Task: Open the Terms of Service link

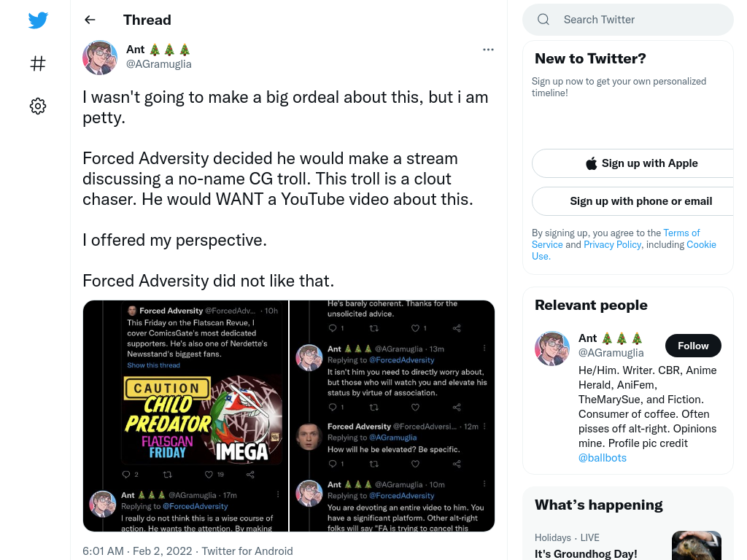Action: pyautogui.click(x=616, y=238)
